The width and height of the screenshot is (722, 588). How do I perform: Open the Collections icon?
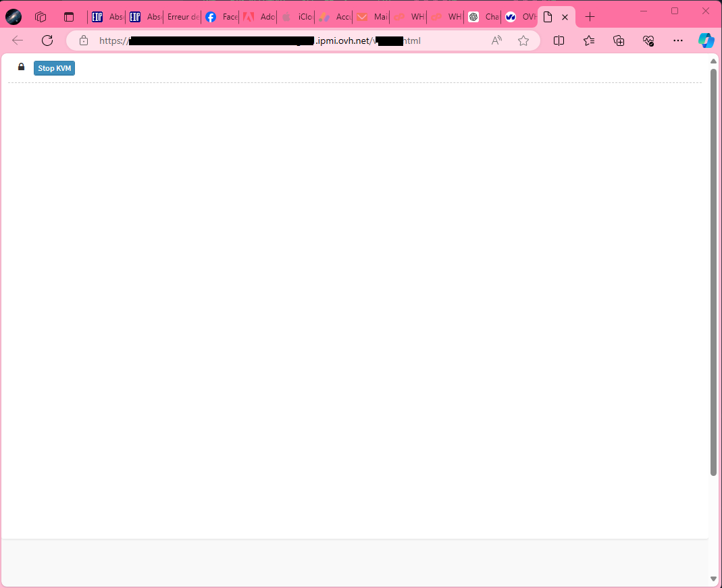pyautogui.click(x=619, y=41)
